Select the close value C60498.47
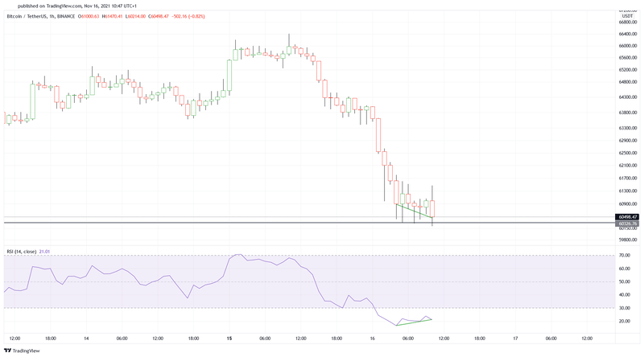The height and width of the screenshot is (357, 644). point(159,16)
